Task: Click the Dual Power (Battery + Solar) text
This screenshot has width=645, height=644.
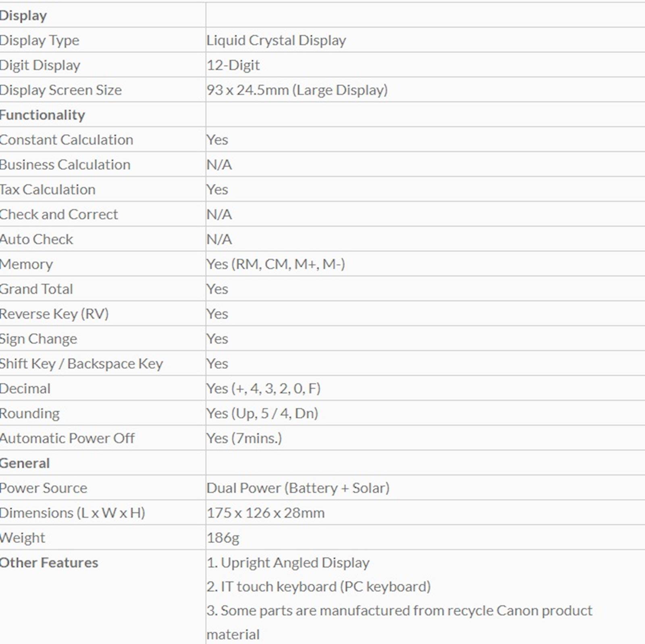Action: pos(298,488)
